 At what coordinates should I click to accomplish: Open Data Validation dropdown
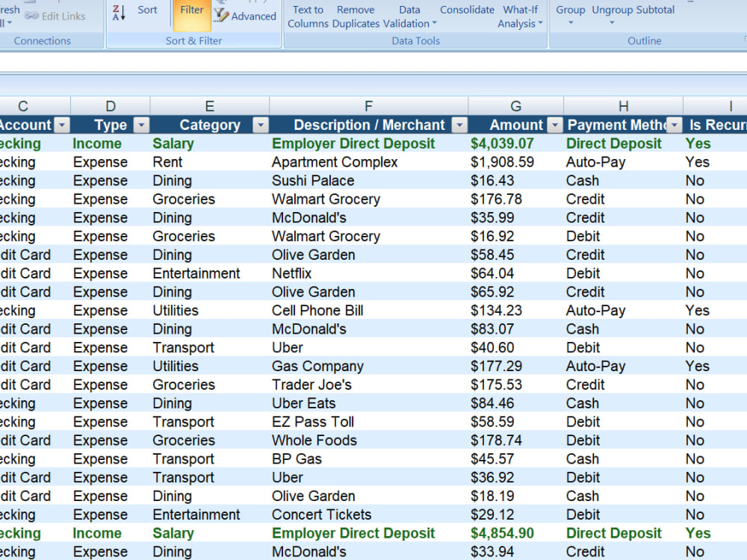tap(409, 16)
